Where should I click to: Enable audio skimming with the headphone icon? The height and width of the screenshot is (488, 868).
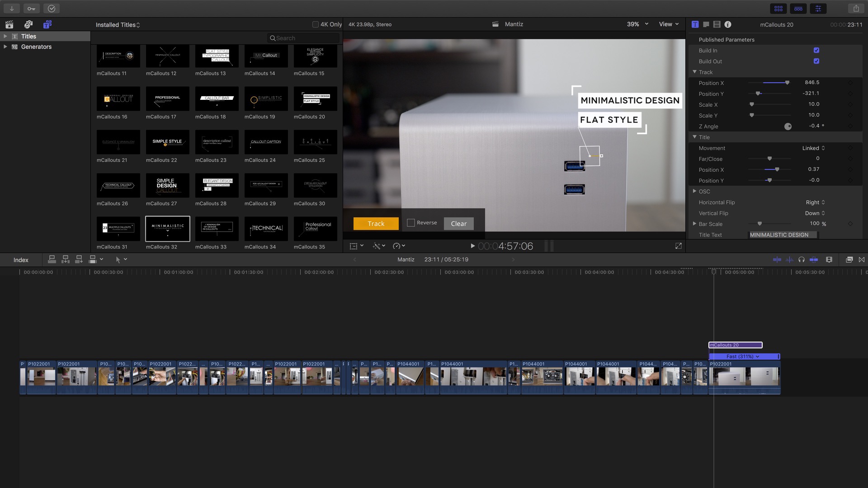pos(801,259)
